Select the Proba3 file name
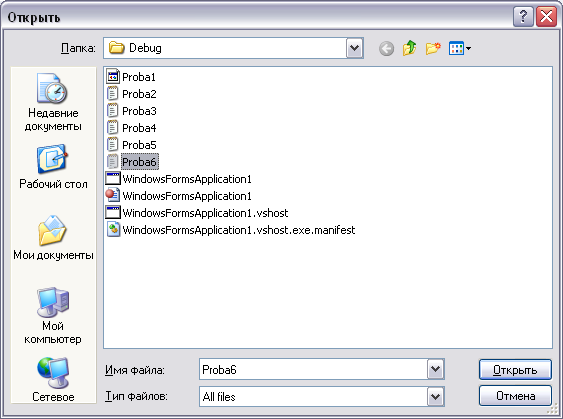This screenshot has width=563, height=419. point(139,111)
